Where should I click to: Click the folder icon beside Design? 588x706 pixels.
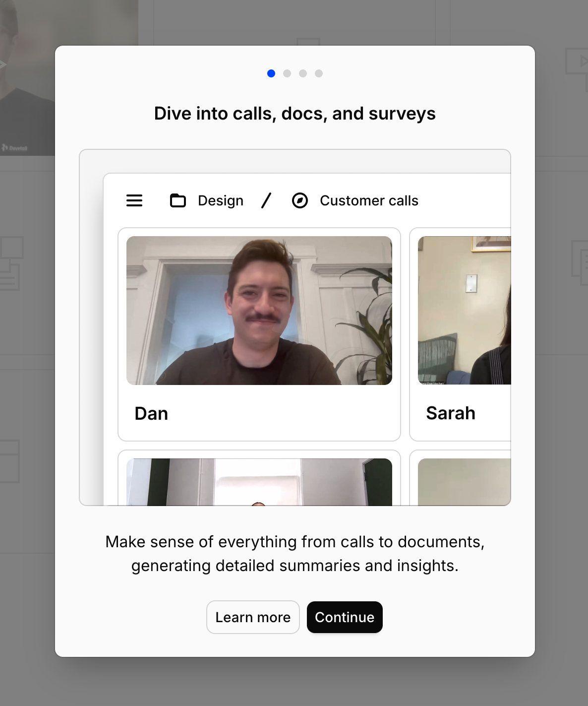177,200
